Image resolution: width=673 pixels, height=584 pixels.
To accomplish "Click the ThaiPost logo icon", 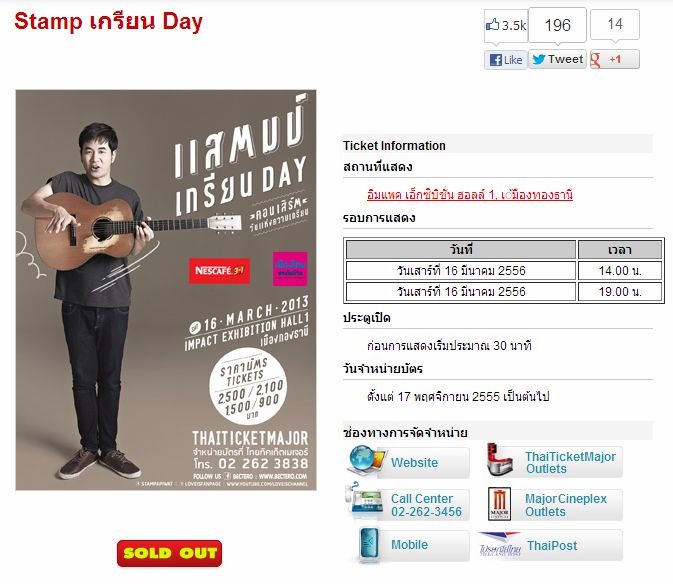I will (x=500, y=546).
